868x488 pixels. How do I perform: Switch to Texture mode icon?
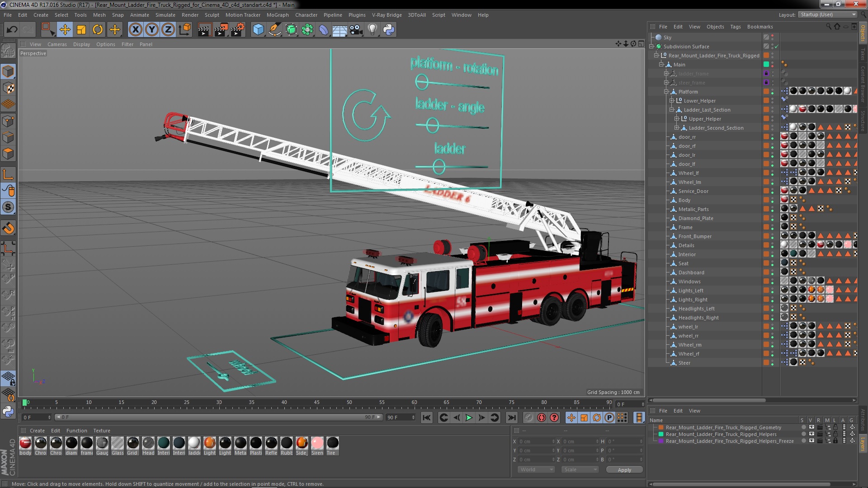8,88
